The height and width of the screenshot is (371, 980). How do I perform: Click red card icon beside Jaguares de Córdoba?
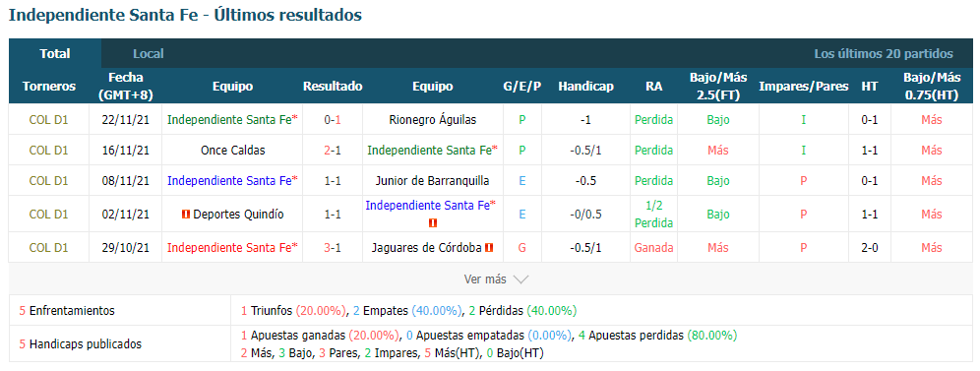pyautogui.click(x=489, y=247)
